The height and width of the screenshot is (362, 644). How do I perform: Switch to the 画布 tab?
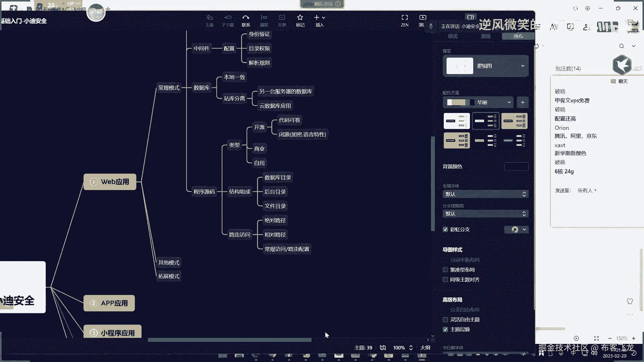point(518,36)
